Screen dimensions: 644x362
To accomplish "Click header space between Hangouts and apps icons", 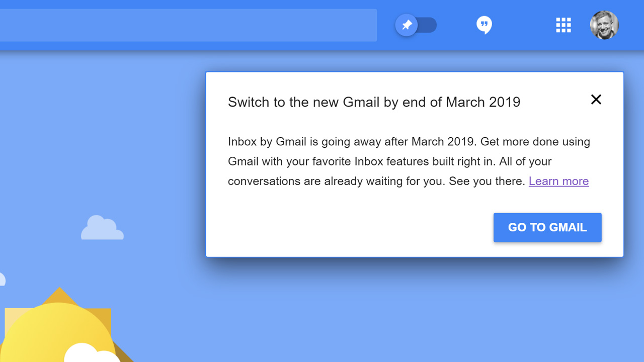I will click(523, 25).
